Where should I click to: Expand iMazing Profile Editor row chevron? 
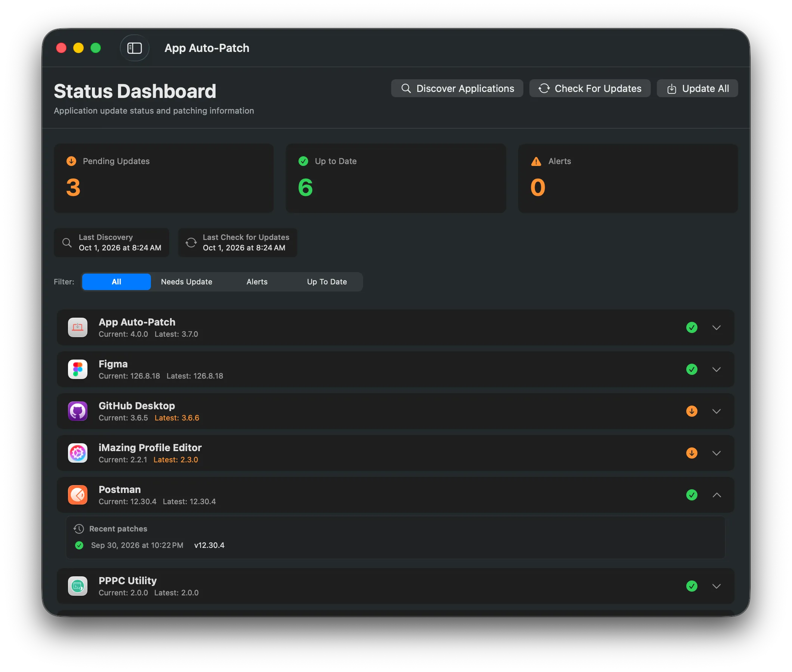pyautogui.click(x=717, y=453)
